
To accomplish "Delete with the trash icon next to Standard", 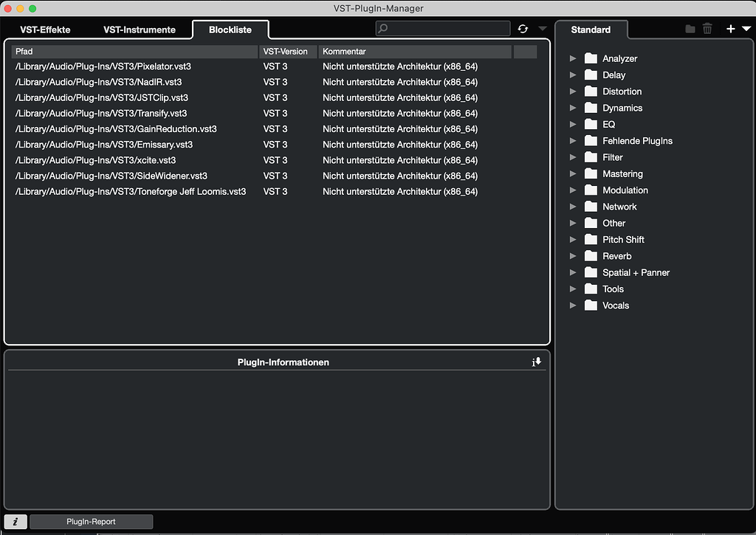I will (x=707, y=28).
